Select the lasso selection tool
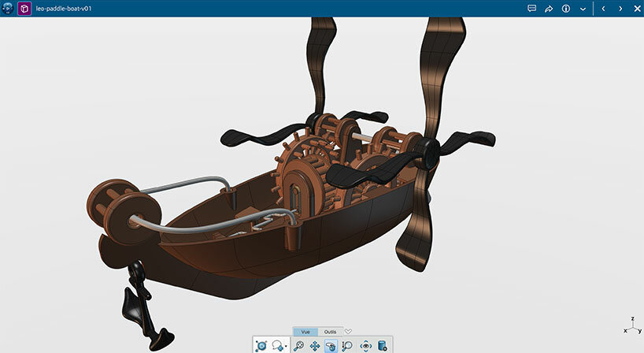This screenshot has height=353, width=644. tap(277, 345)
